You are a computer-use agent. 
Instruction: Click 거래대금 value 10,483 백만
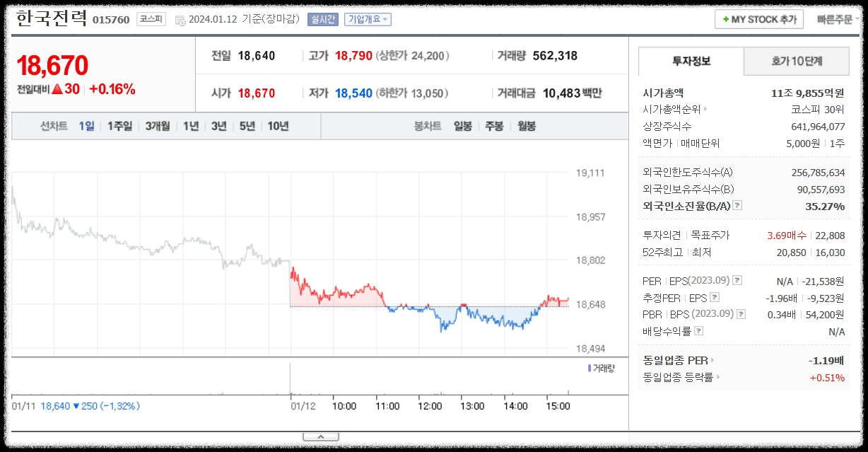573,93
